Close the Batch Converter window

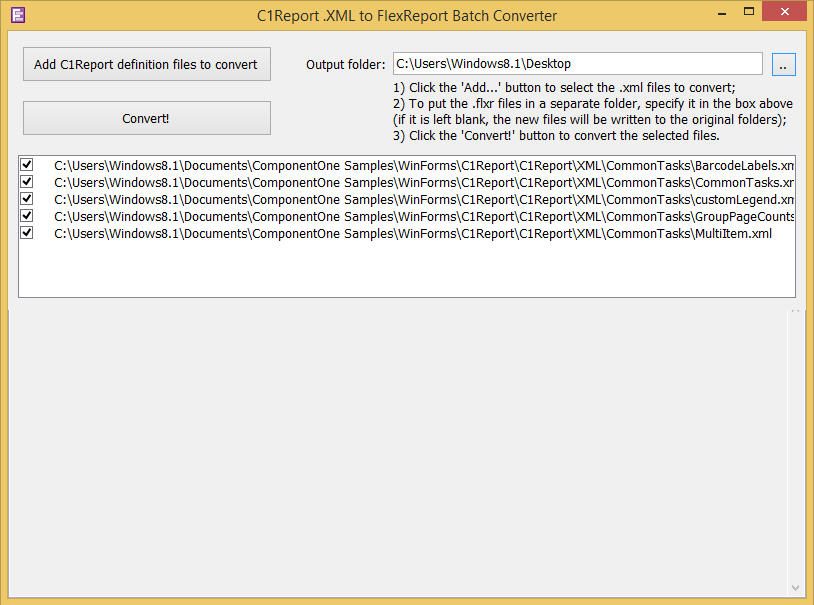click(x=784, y=11)
